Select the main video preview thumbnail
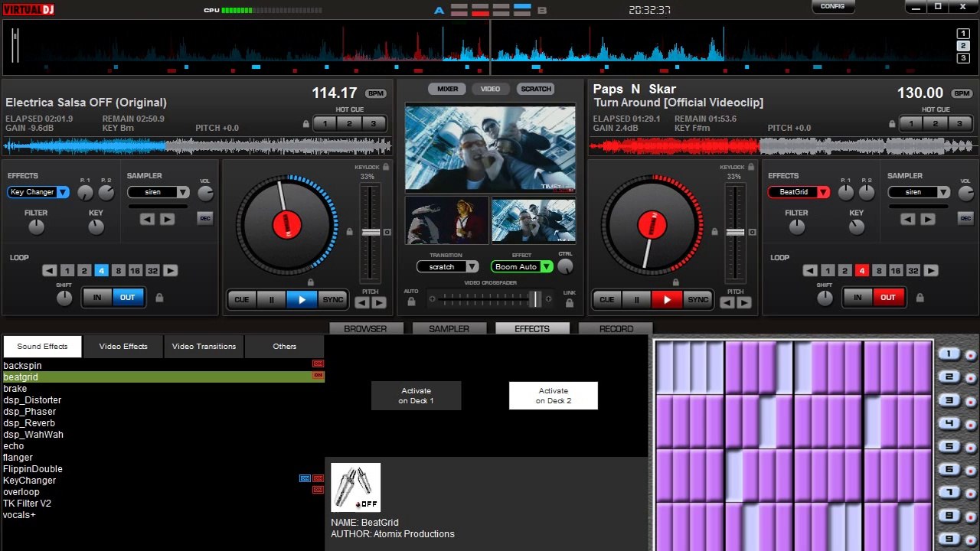 coord(490,148)
